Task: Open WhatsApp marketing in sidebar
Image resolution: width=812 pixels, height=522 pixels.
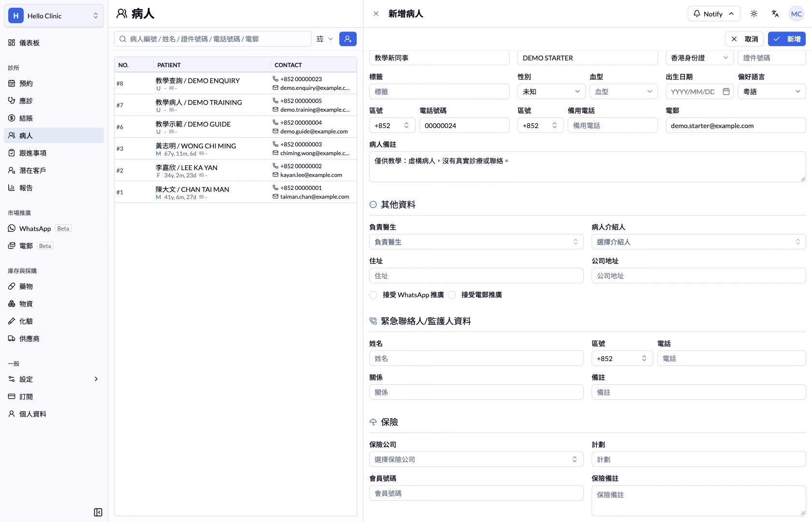Action: [x=54, y=228]
